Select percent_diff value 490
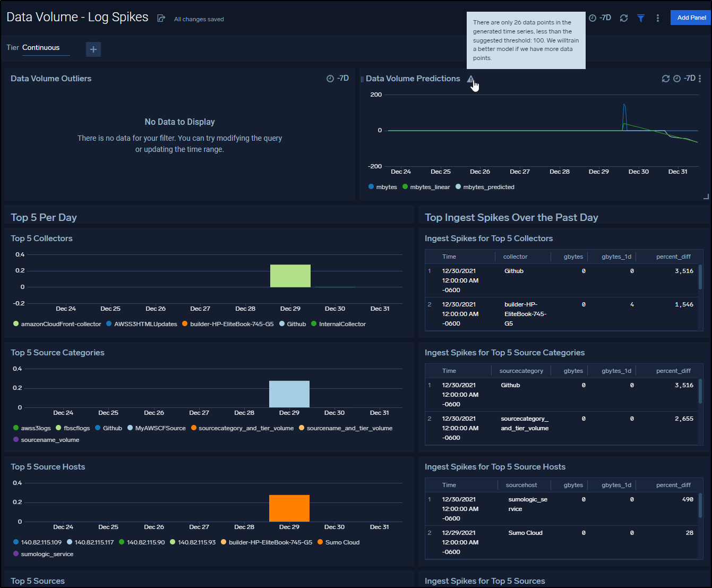Image resolution: width=712 pixels, height=588 pixels. [688, 499]
